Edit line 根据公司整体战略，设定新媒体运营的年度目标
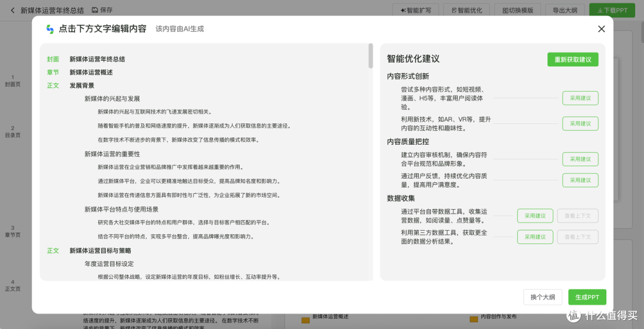Image resolution: width=644 pixels, height=329 pixels. click(190, 277)
